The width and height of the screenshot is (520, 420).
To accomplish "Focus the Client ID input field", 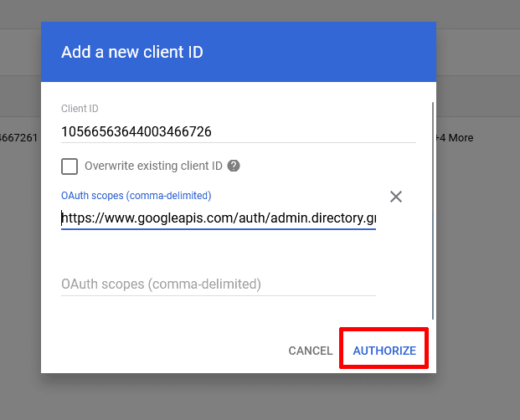I will [239, 132].
